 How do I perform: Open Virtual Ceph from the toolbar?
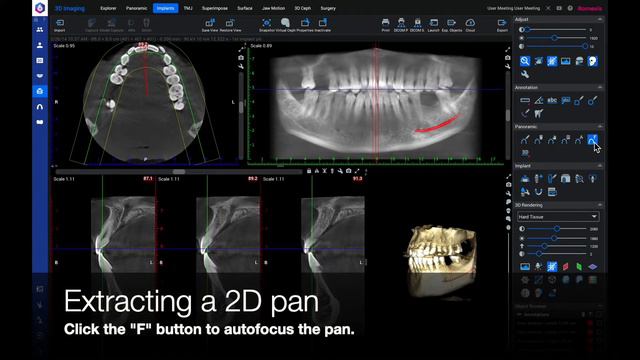[x=286, y=25]
